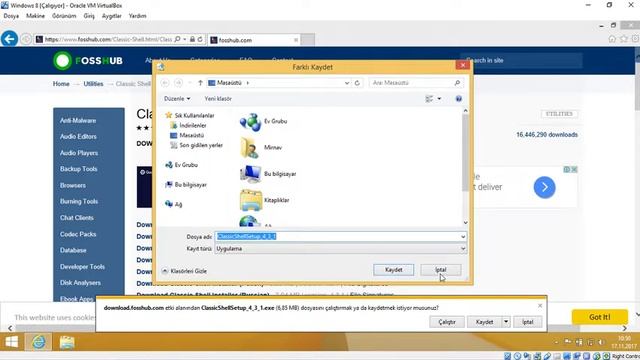Click Çalıştır in download bar
This screenshot has height=360, width=640.
(447, 322)
